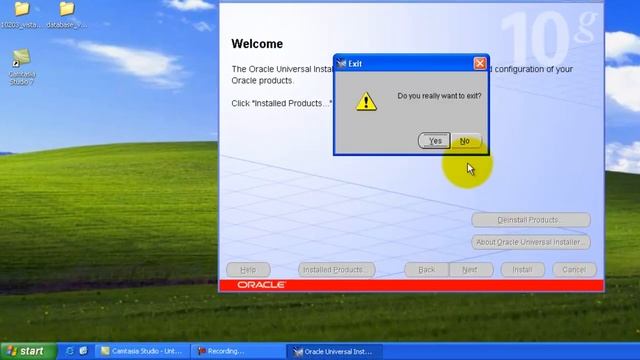Click the Oracle logo in red bar
Viewport: 640px width, 360px height.
click(x=261, y=285)
